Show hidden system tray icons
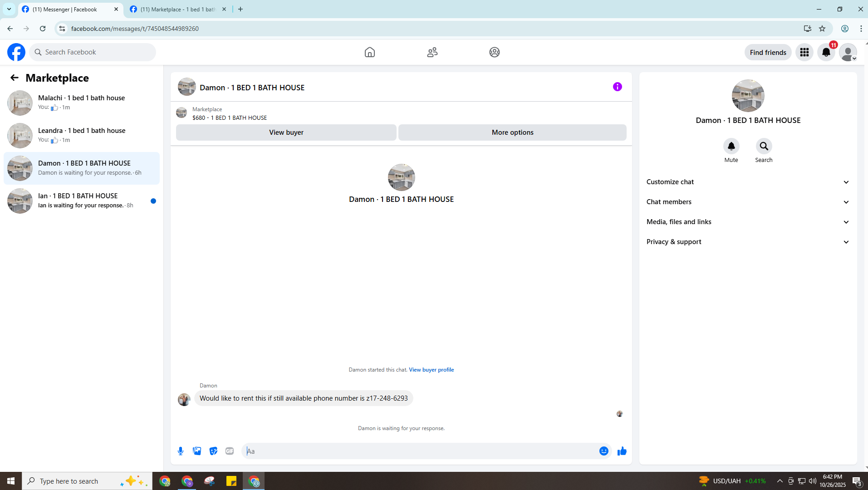The height and width of the screenshot is (490, 868). point(780,481)
